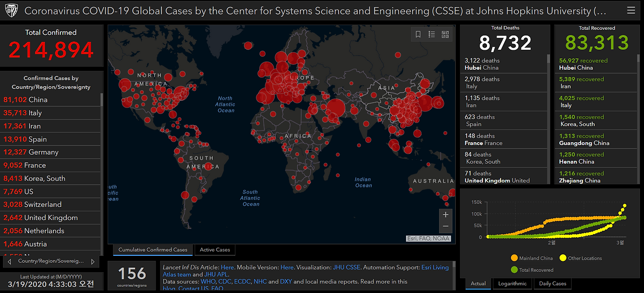Select 12,327 Germany in country list
The height and width of the screenshot is (293, 644).
(50, 152)
